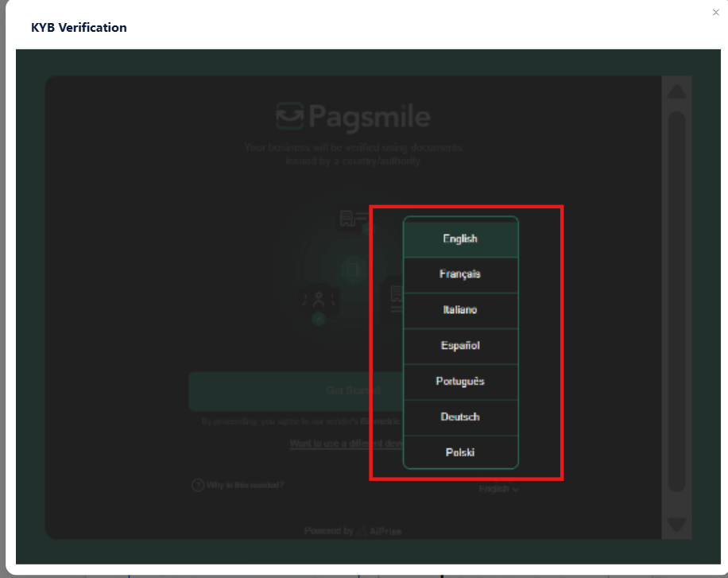The image size is (728, 578).
Task: Click the scroll up arrow
Action: coord(676,91)
